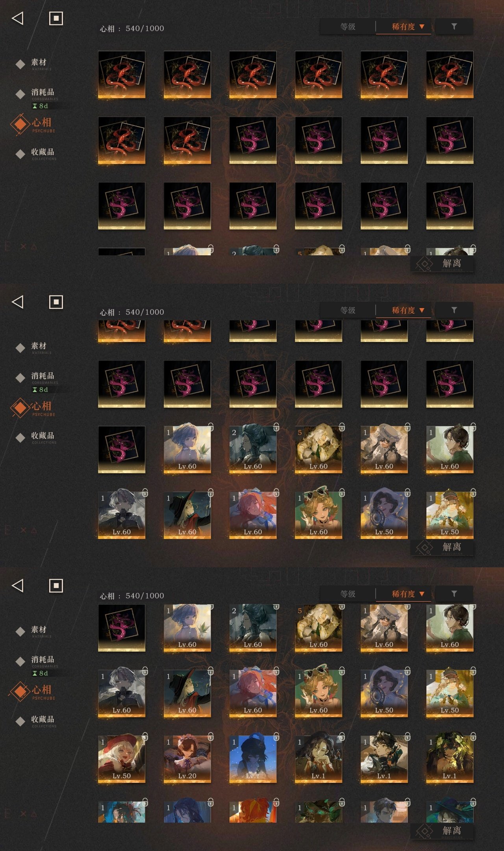Tap the back arrow in the bottom screenshot
This screenshot has height=851, width=504.
(x=18, y=585)
